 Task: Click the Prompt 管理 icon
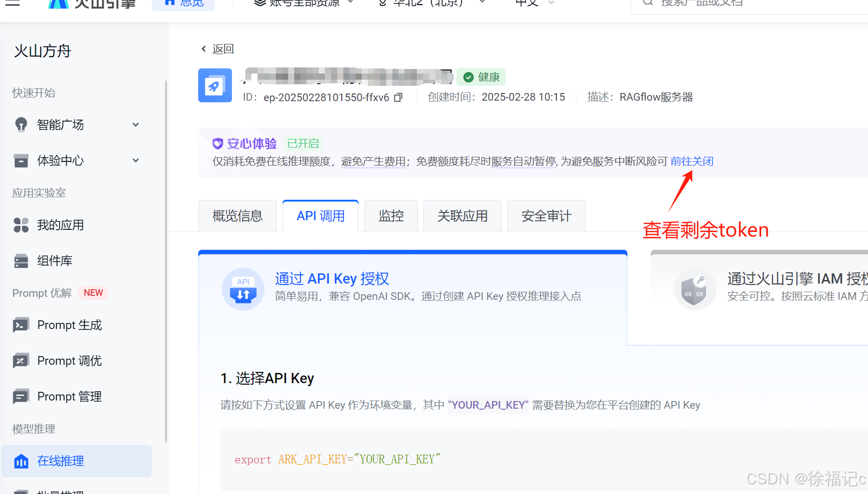(21, 396)
